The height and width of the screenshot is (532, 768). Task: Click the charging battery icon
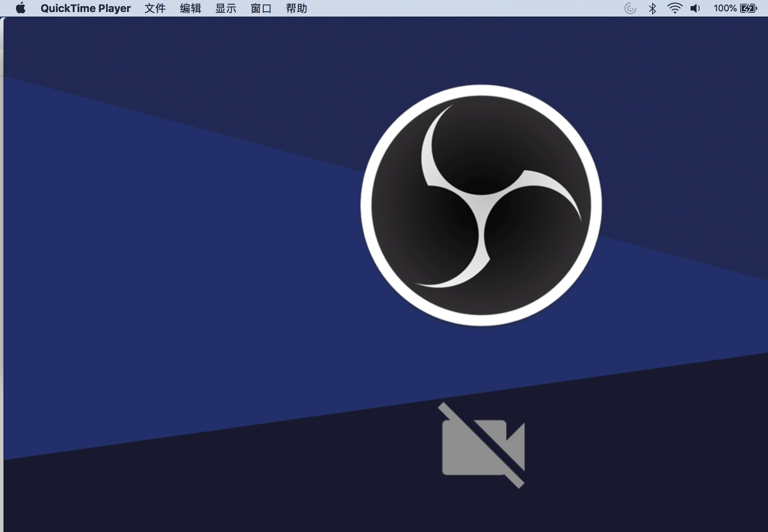coord(748,8)
